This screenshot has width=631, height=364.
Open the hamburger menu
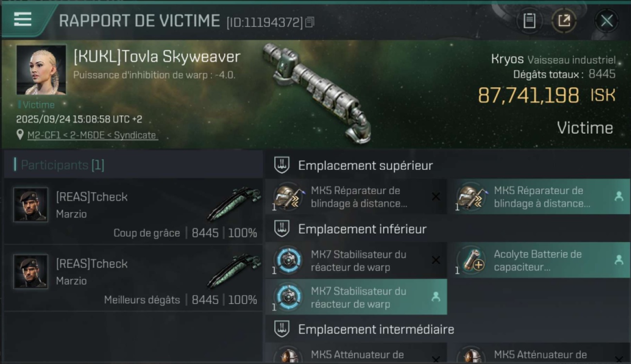tap(23, 19)
